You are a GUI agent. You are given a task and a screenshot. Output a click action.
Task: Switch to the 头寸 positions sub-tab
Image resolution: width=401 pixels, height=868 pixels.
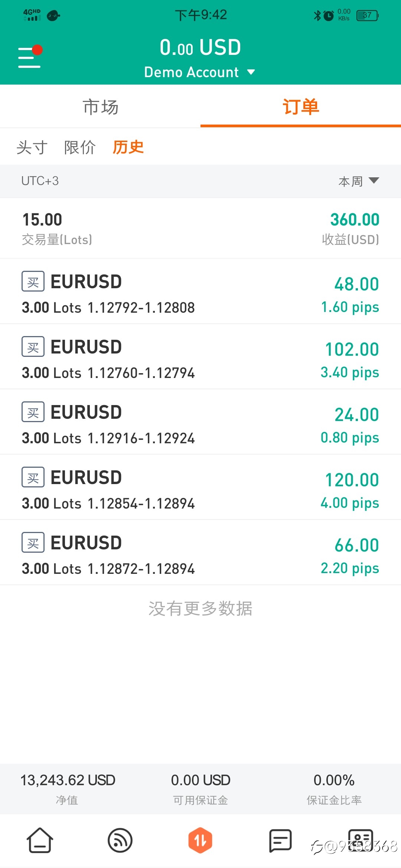32,147
